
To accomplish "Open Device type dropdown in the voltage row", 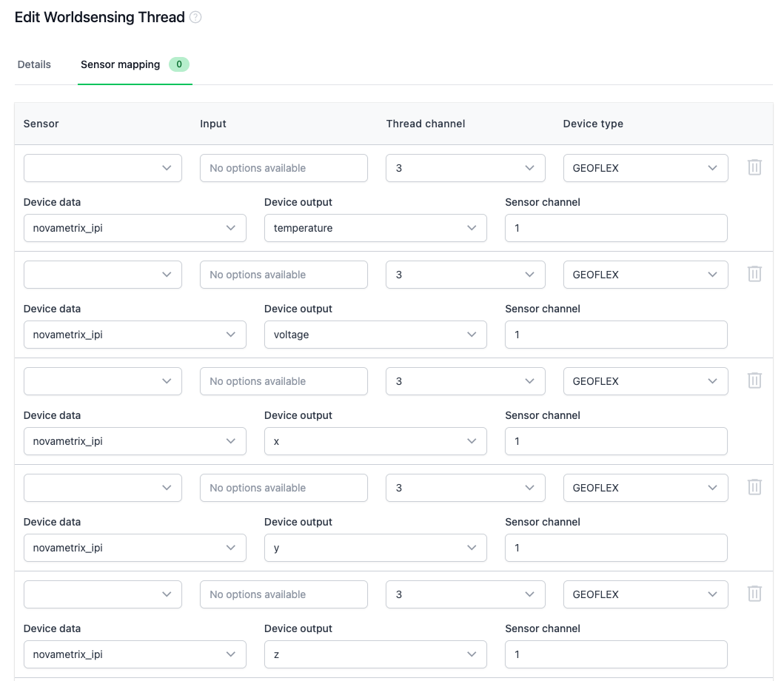I will point(645,274).
